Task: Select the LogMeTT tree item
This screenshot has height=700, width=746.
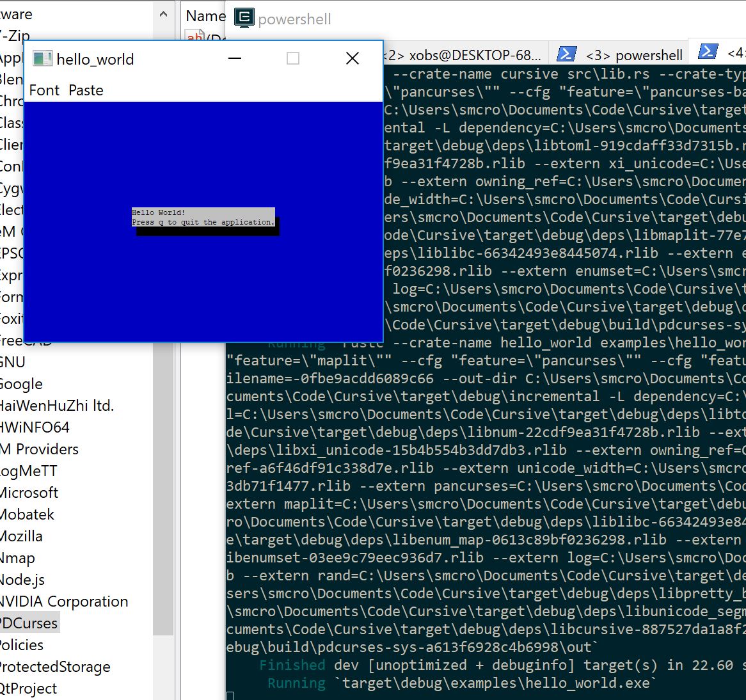Action: (x=29, y=471)
